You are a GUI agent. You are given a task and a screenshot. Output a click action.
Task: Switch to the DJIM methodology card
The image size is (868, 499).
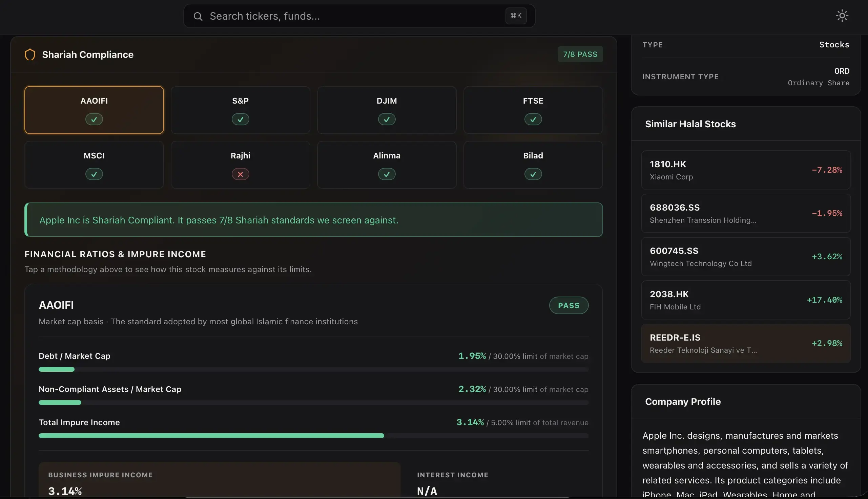pos(387,110)
